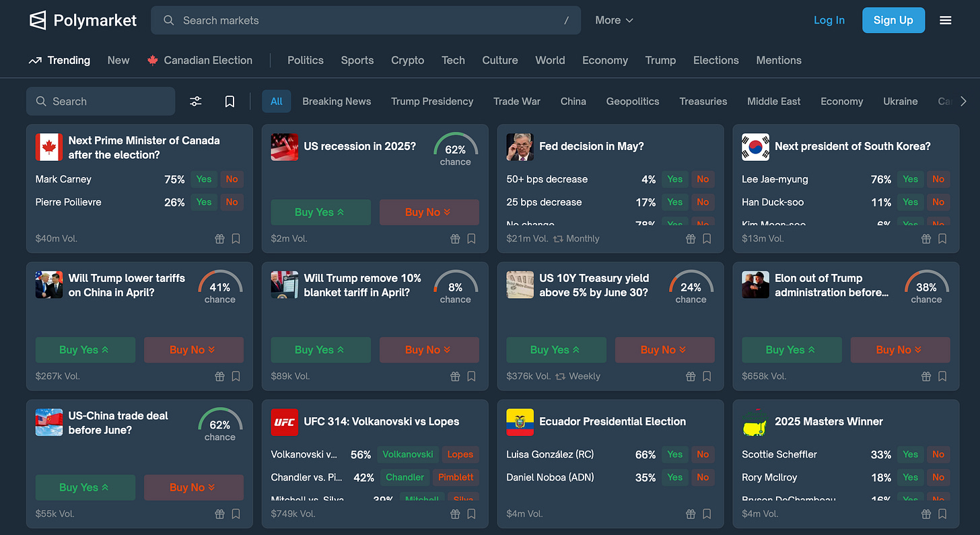Click the Ecuador flag thumbnail
The height and width of the screenshot is (535, 980).
tap(520, 422)
